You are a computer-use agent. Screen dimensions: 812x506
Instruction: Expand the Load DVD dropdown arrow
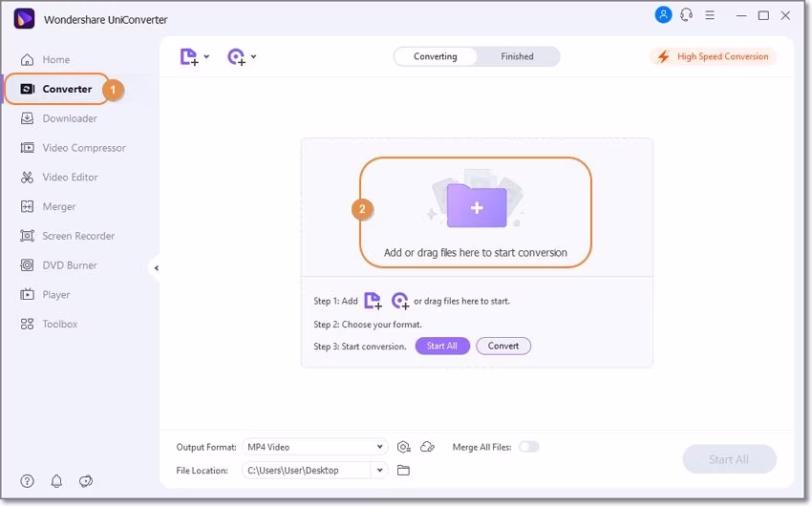[253, 56]
